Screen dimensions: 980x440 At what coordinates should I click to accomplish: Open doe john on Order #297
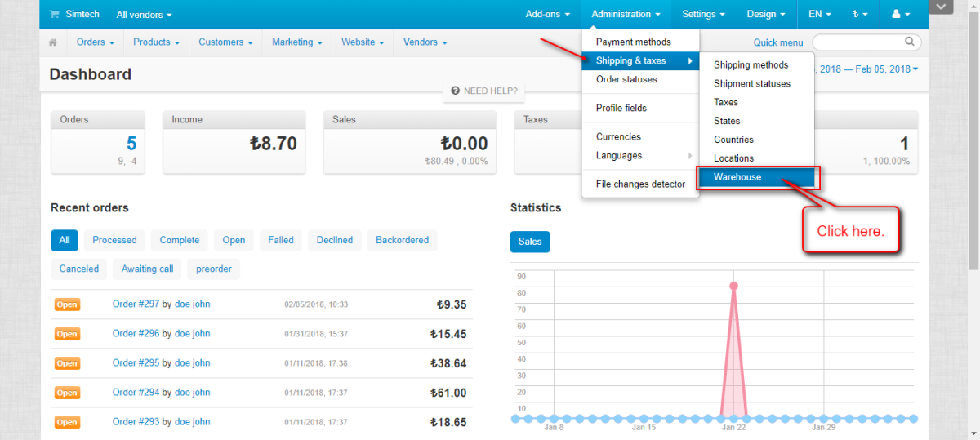pyautogui.click(x=192, y=304)
